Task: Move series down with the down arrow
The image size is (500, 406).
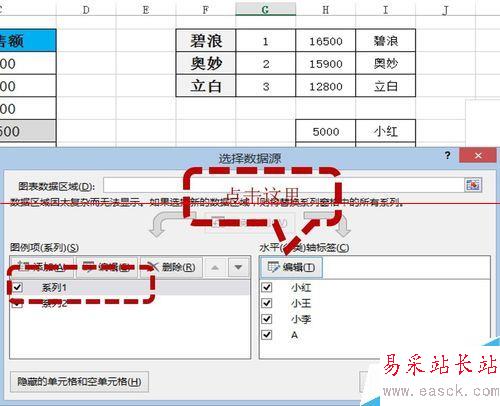Action: (x=238, y=267)
